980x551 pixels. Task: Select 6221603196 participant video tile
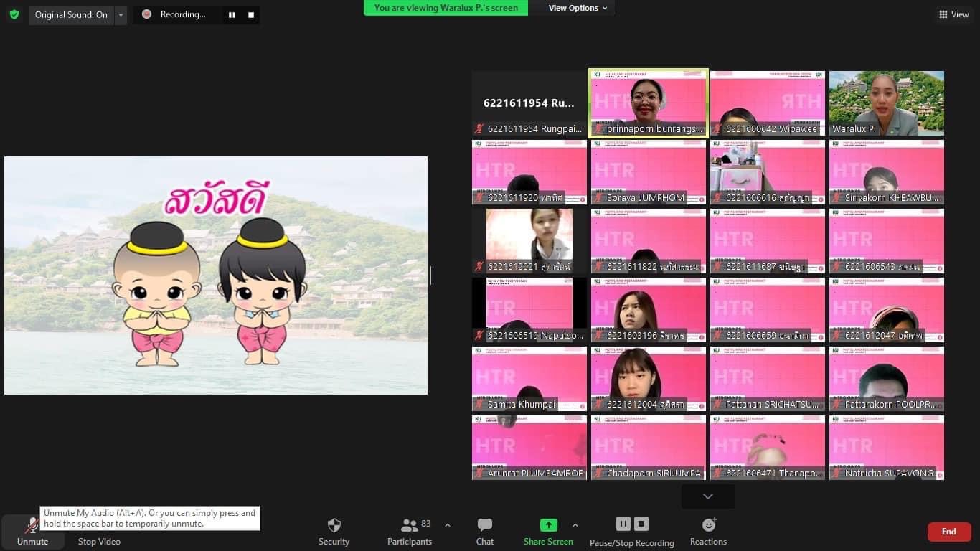649,310
